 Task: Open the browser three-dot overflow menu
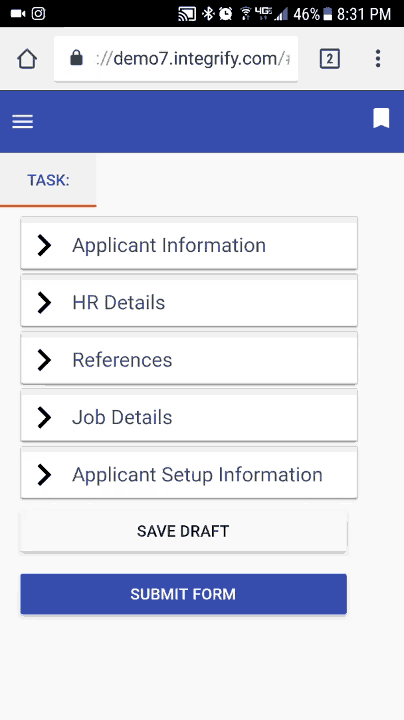pyautogui.click(x=378, y=59)
